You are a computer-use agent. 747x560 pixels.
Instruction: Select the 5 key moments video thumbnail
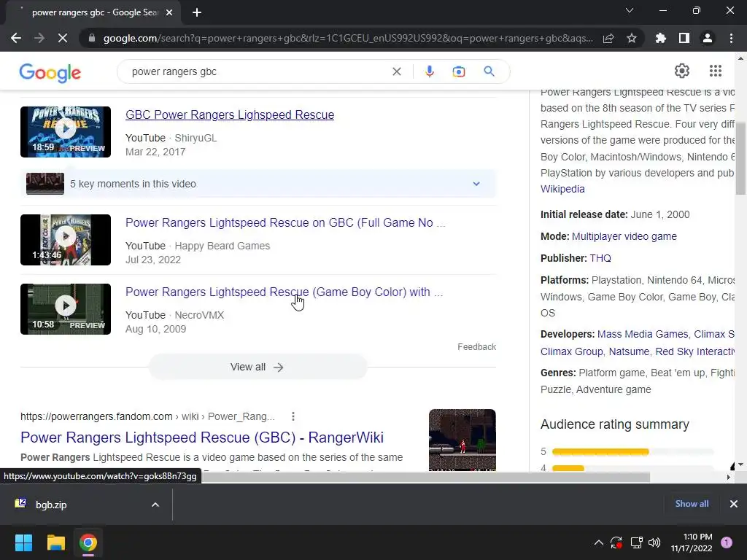45,184
